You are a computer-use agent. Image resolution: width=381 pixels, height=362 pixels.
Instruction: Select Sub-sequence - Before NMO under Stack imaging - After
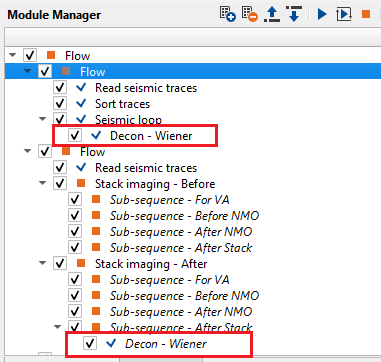tap(184, 296)
